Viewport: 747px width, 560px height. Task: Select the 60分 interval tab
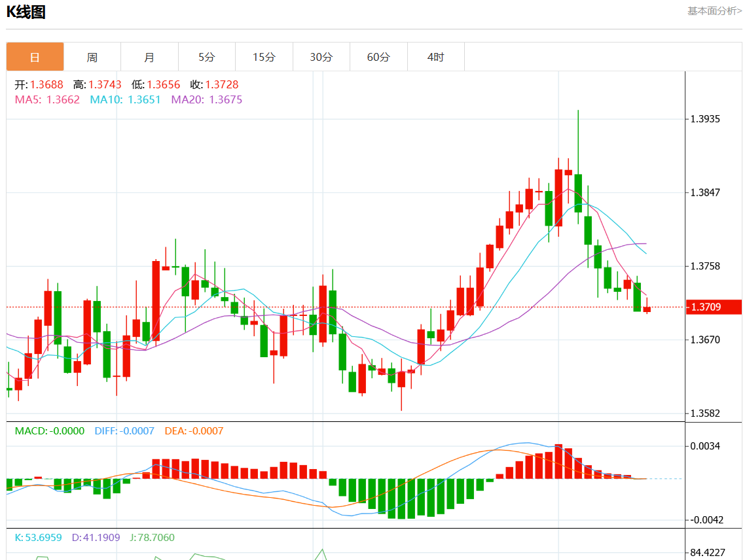pos(378,57)
